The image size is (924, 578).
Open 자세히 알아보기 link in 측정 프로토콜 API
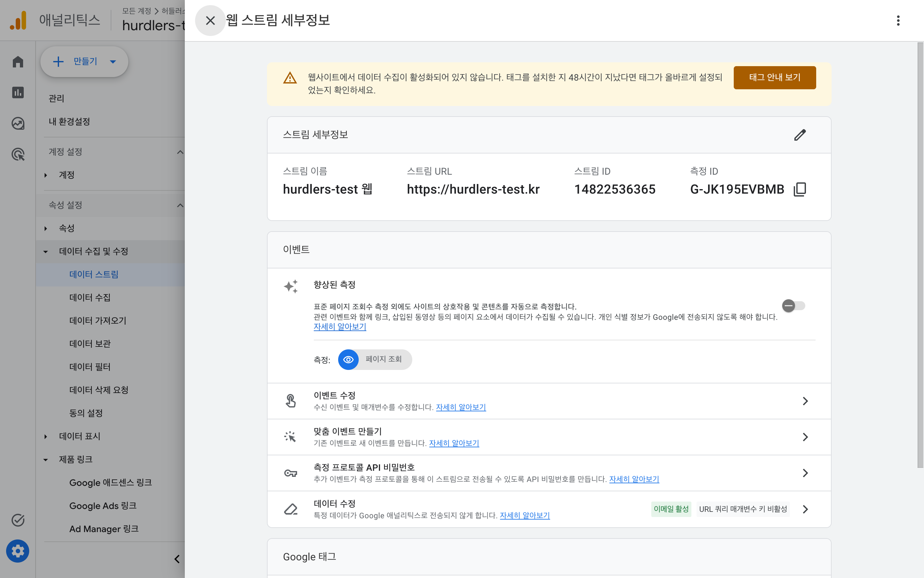634,479
